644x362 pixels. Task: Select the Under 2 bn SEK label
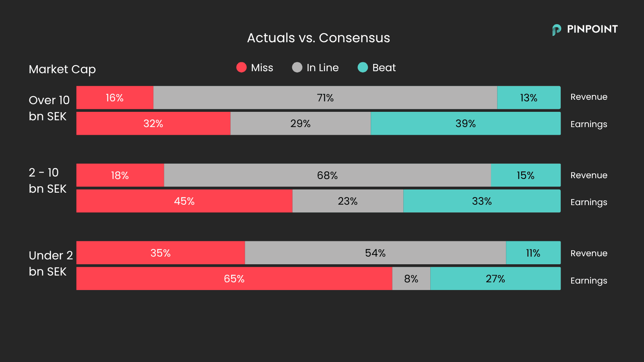pyautogui.click(x=51, y=263)
